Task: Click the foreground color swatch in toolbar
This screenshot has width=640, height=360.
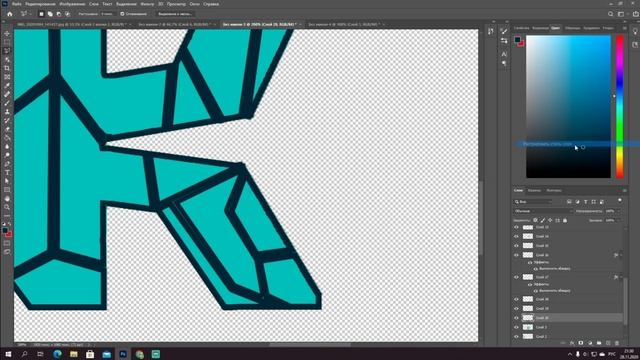Action: tap(5, 231)
